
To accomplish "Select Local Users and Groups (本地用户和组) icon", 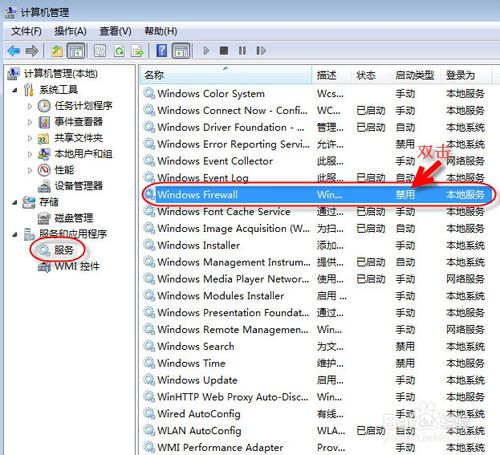I will [44, 154].
